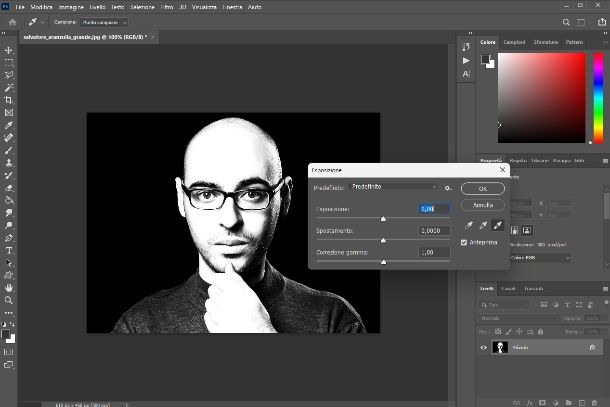
Task: Select the Crop tool
Action: (x=9, y=100)
